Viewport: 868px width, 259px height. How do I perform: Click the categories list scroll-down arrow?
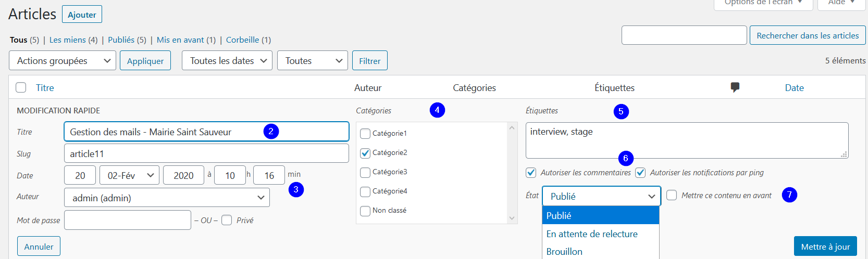pyautogui.click(x=512, y=218)
